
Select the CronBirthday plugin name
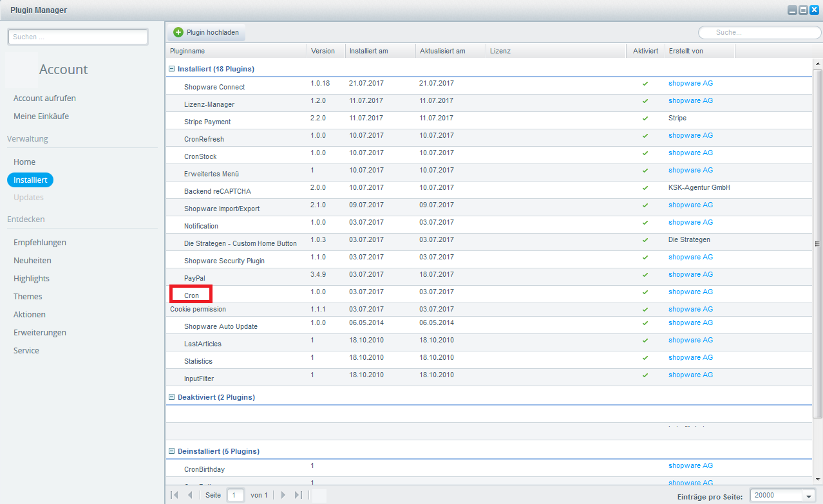[x=204, y=469]
